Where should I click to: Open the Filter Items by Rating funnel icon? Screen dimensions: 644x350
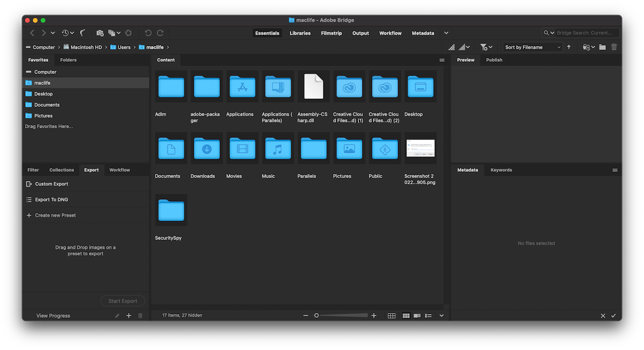click(484, 47)
